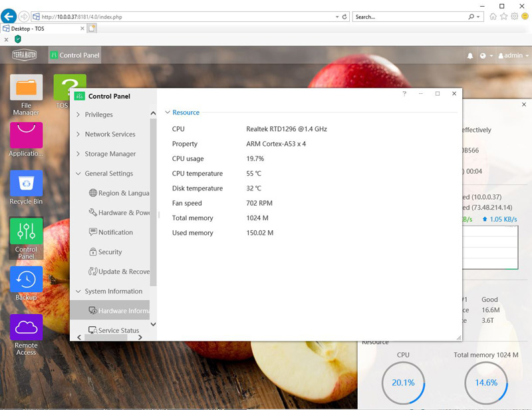Viewport: 532px width, 410px height.
Task: Collapse the General Settings section
Action: point(108,174)
